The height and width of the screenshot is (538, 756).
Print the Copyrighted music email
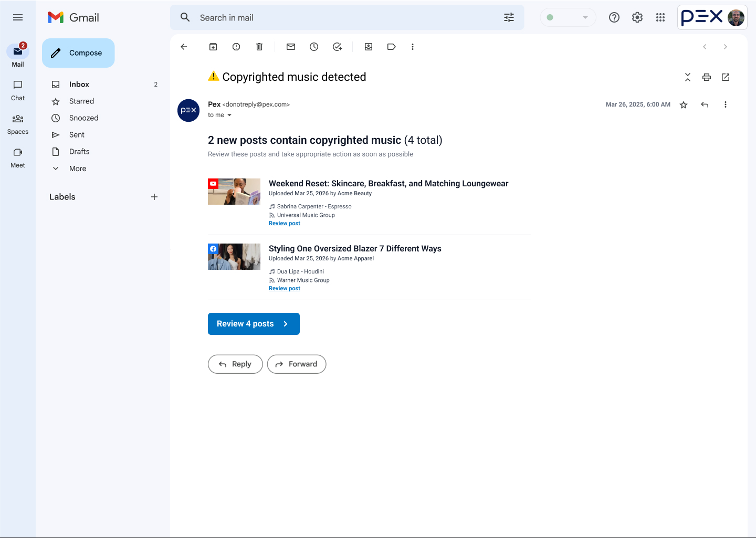point(707,77)
